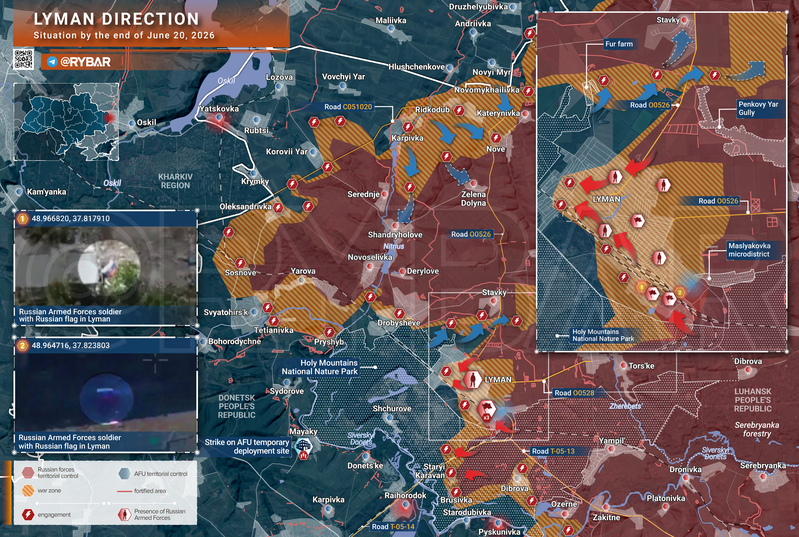
Task: Open first thumbnail of soldier with flag
Action: tap(105, 266)
